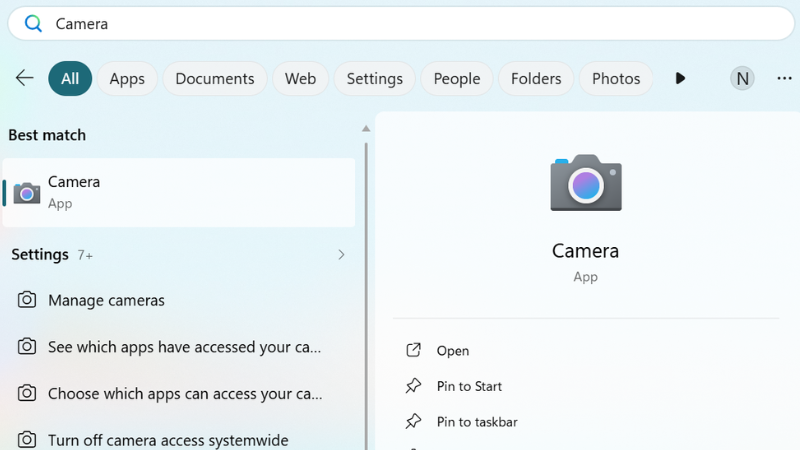Show more filters with play arrow

coord(680,79)
